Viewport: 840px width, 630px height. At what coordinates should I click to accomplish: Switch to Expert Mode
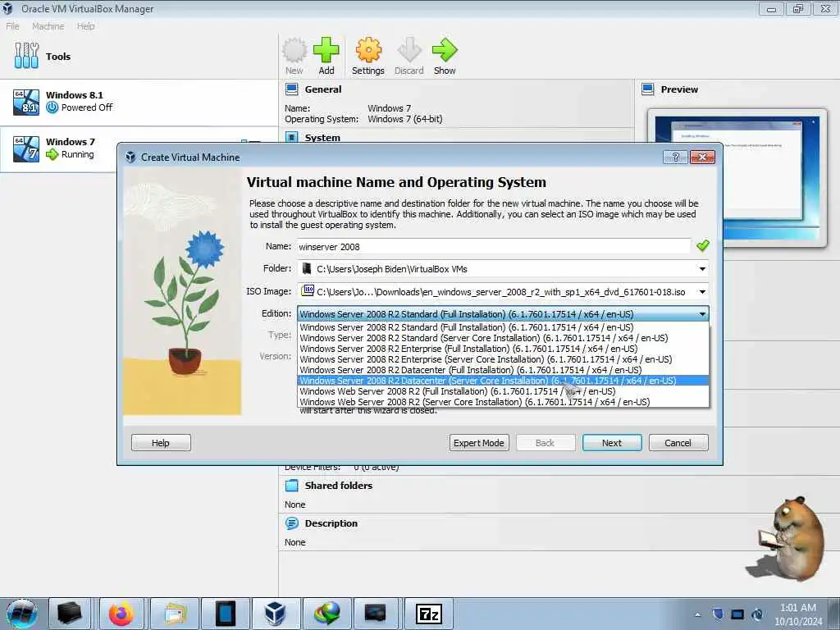(479, 442)
